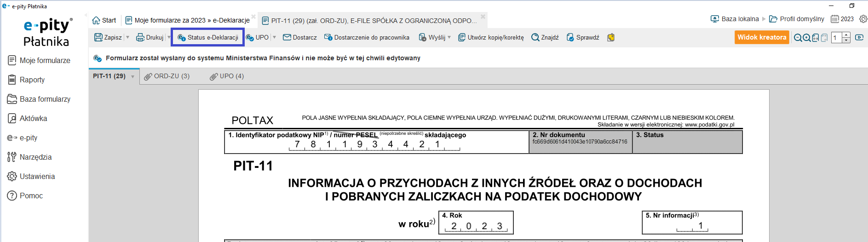Open the ORD-ZU (3) attachment tab

coord(167,76)
